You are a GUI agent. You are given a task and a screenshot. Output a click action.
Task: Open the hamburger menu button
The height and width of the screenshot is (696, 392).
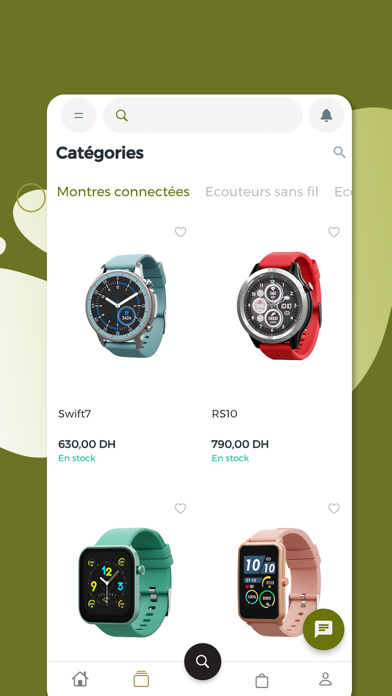(x=79, y=115)
